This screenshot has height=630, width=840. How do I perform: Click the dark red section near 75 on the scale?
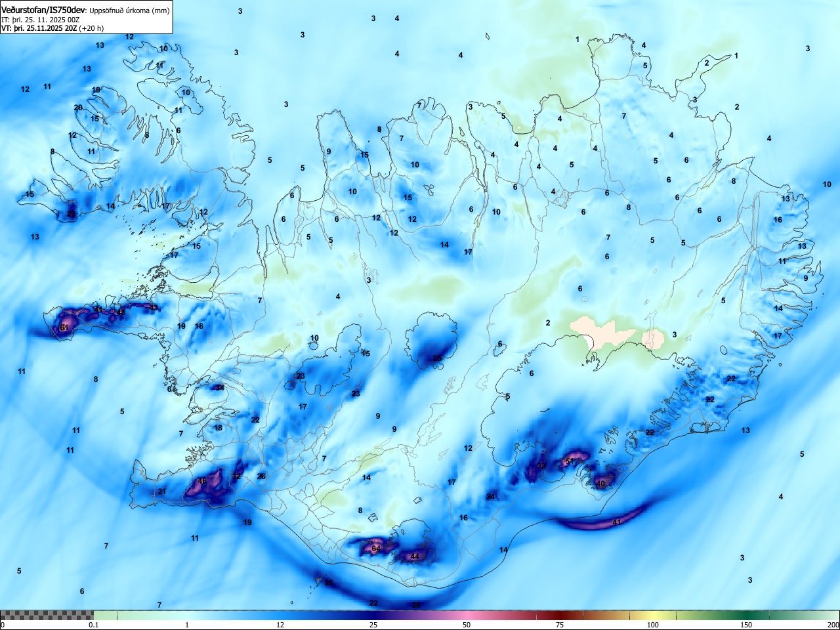(x=560, y=615)
